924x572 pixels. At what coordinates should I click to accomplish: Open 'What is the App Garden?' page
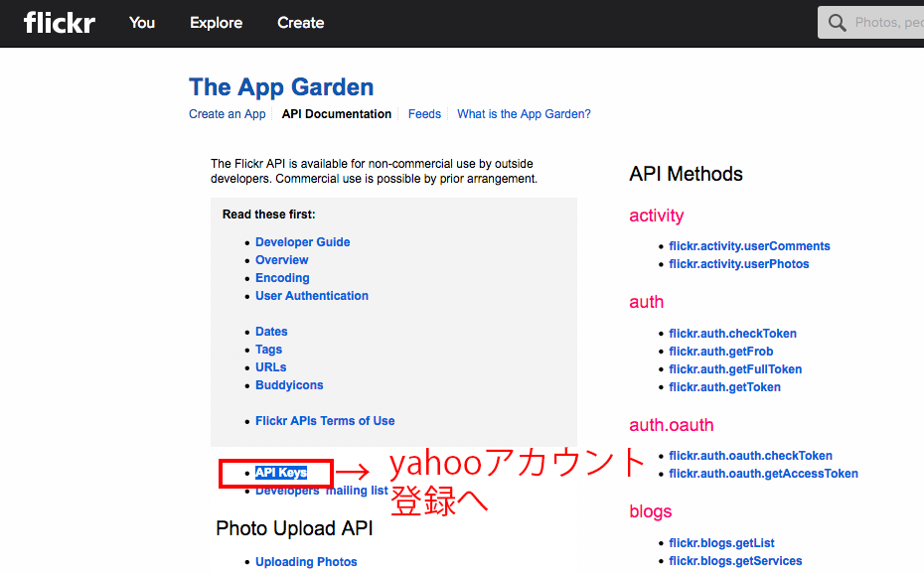click(x=524, y=113)
